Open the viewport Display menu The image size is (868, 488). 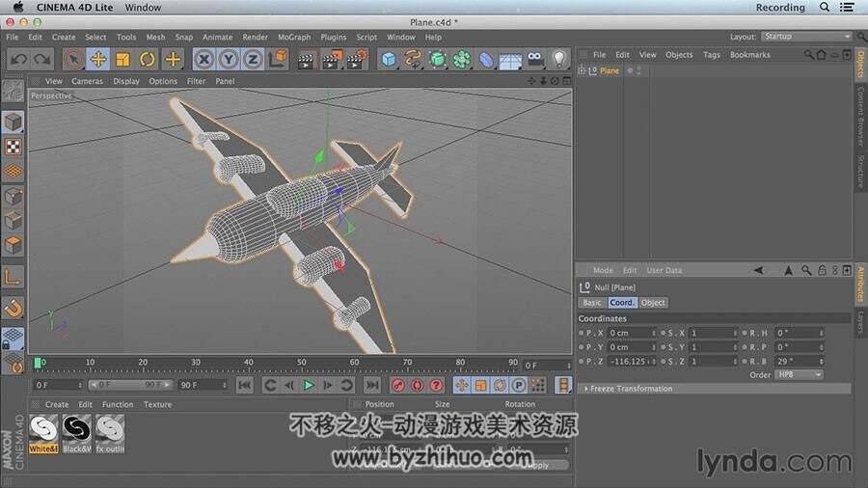coord(126,81)
